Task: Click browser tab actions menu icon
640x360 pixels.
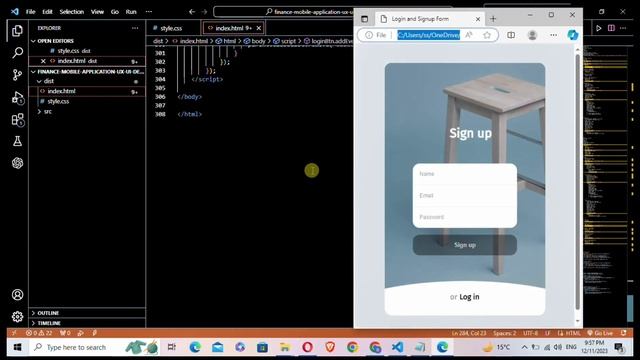Action: [x=364, y=19]
